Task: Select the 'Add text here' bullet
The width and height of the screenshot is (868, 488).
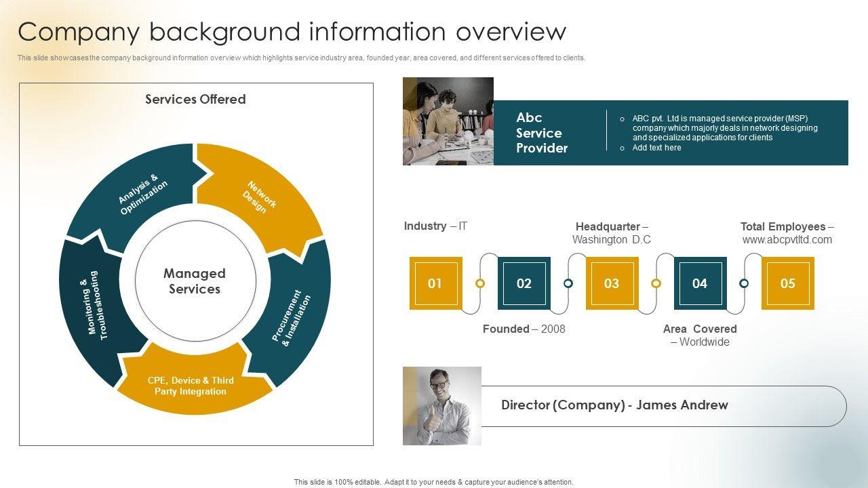Action: [656, 148]
